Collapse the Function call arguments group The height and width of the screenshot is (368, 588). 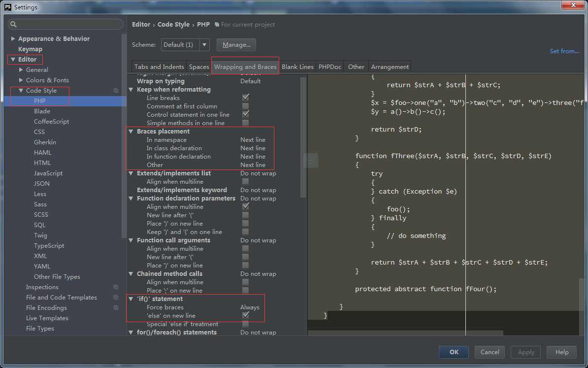131,240
